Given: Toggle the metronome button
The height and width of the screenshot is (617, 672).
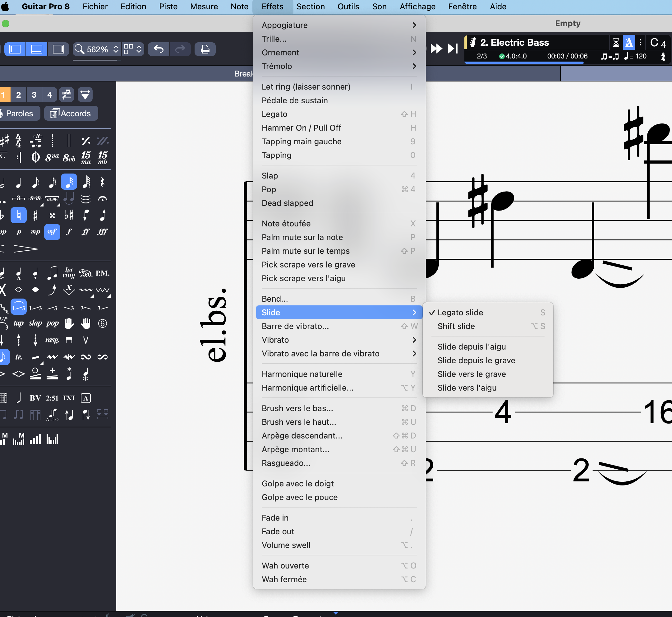Looking at the screenshot, I should (628, 42).
